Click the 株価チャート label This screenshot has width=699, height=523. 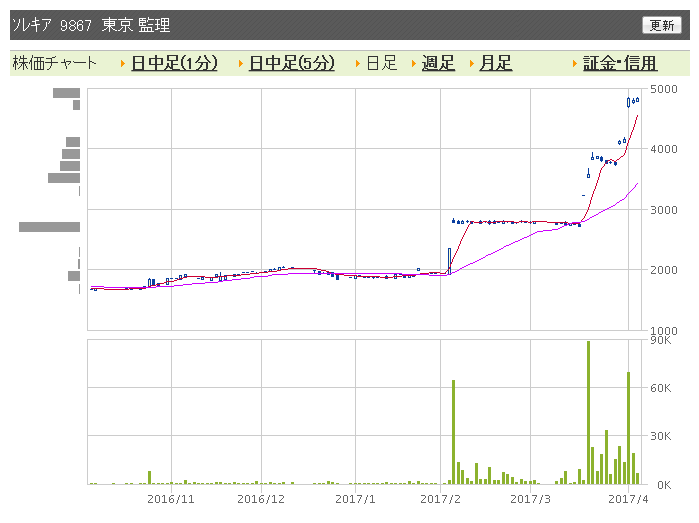[54, 63]
